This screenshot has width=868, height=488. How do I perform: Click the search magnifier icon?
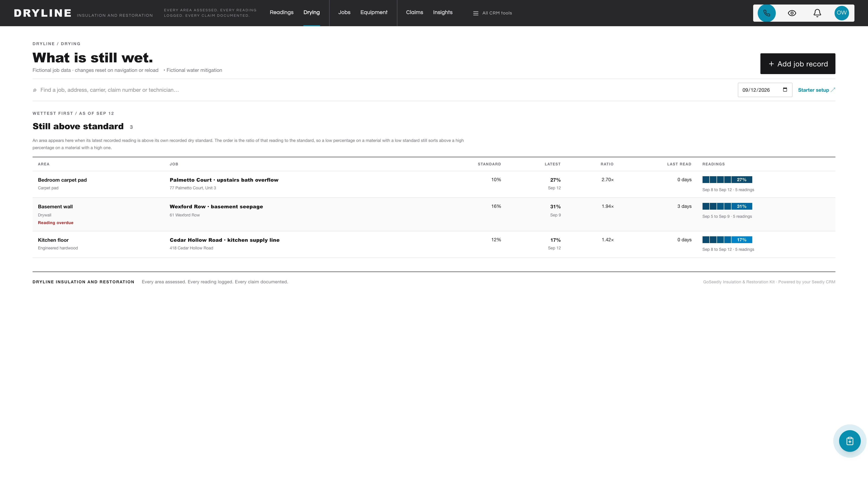coord(35,90)
